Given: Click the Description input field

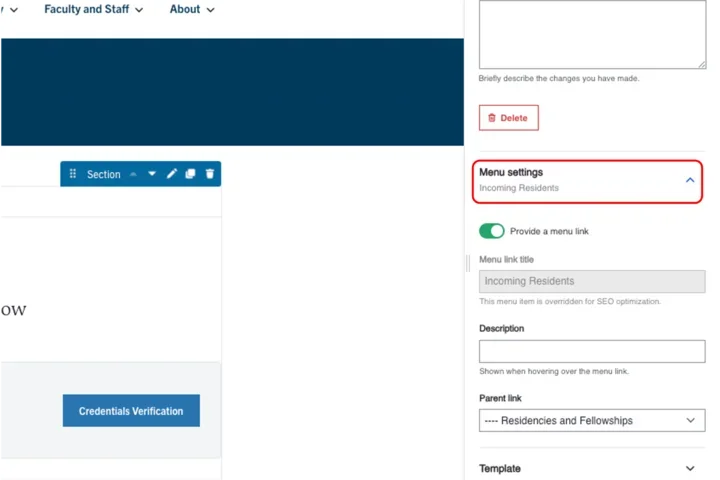Looking at the screenshot, I should (x=591, y=351).
